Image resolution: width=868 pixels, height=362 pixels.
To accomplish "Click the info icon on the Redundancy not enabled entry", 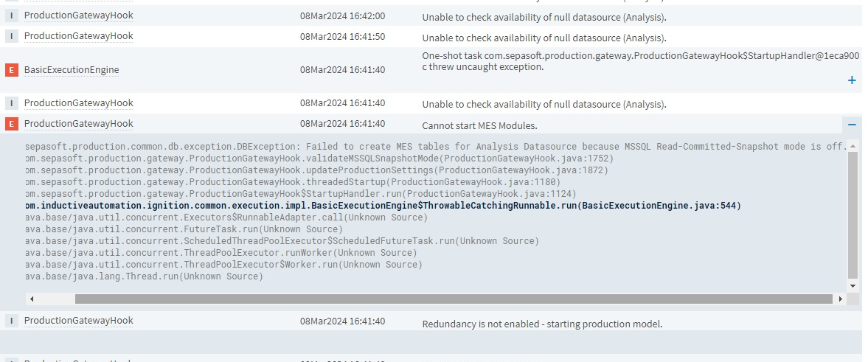I will (x=11, y=321).
